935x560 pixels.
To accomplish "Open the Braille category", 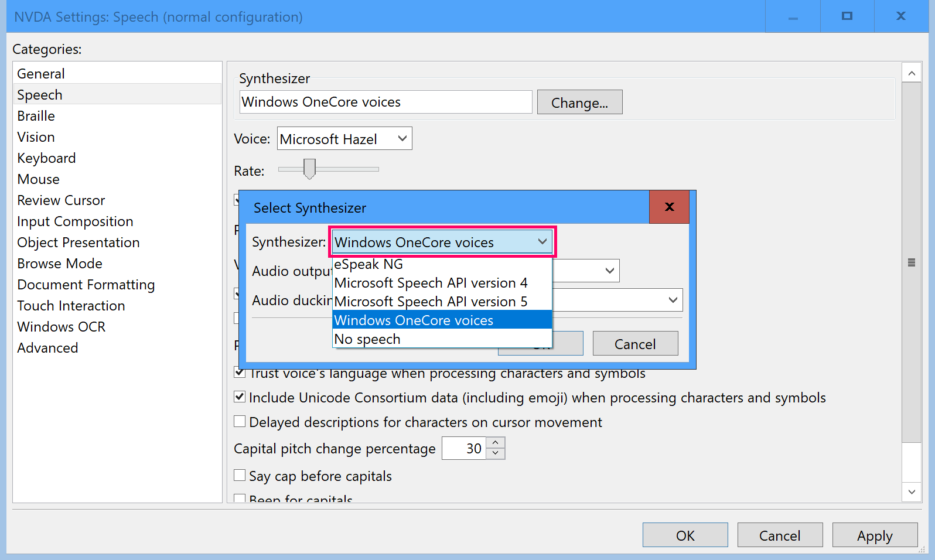I will point(117,115).
